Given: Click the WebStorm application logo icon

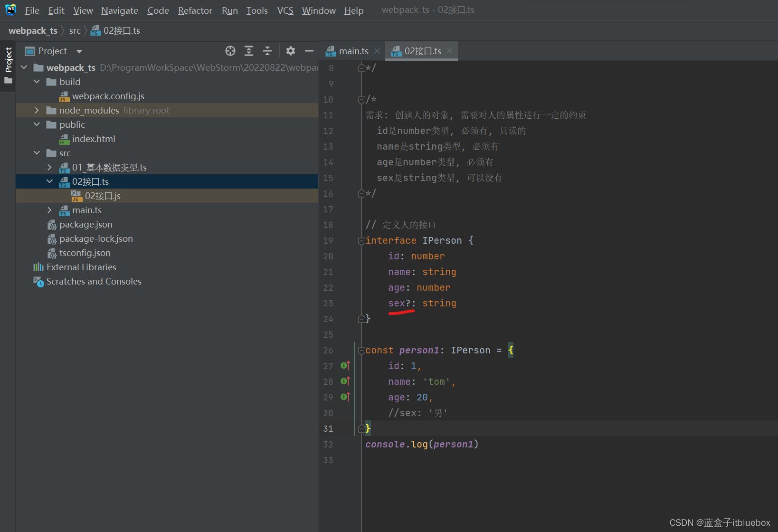Looking at the screenshot, I should click(10, 9).
